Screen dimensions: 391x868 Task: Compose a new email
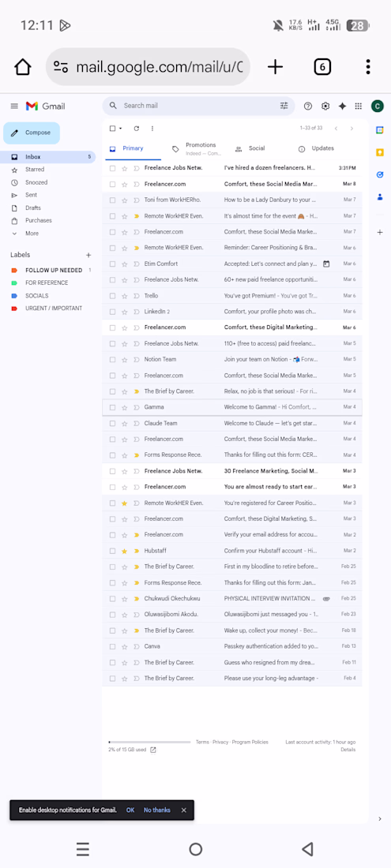pos(32,133)
